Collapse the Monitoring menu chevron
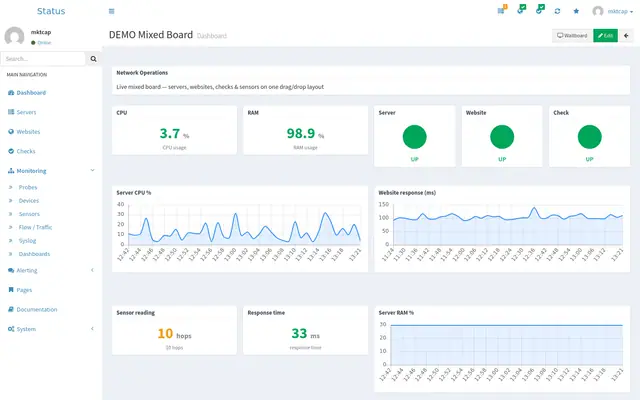 pos(92,171)
